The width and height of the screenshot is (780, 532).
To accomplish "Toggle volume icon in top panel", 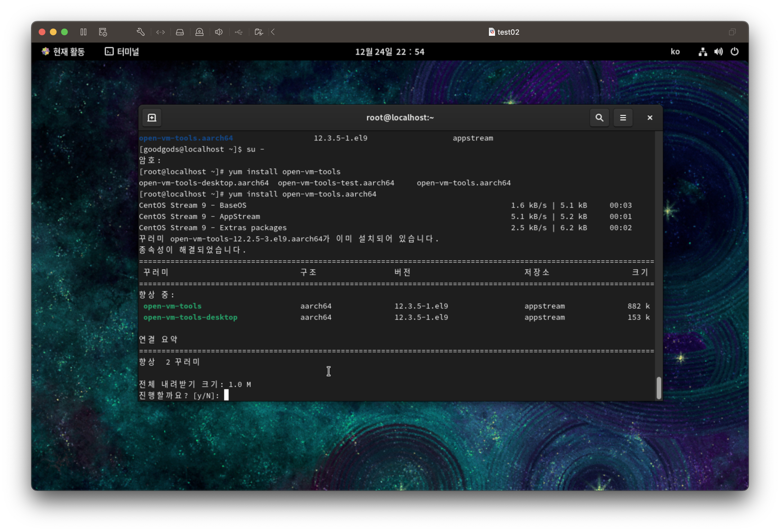I will click(718, 52).
